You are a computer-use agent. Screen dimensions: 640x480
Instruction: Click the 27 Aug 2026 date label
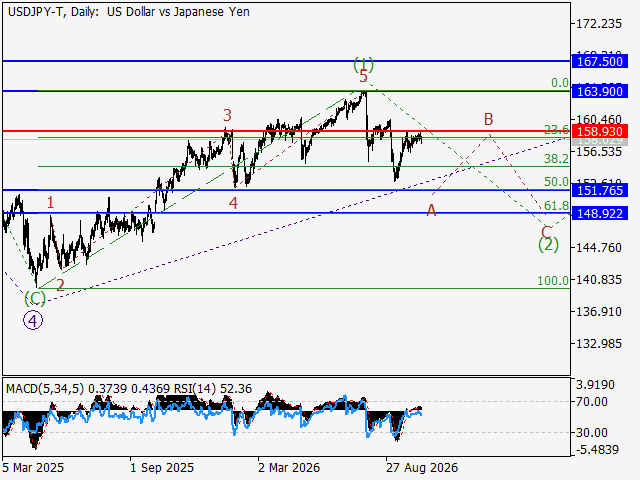[x=422, y=467]
